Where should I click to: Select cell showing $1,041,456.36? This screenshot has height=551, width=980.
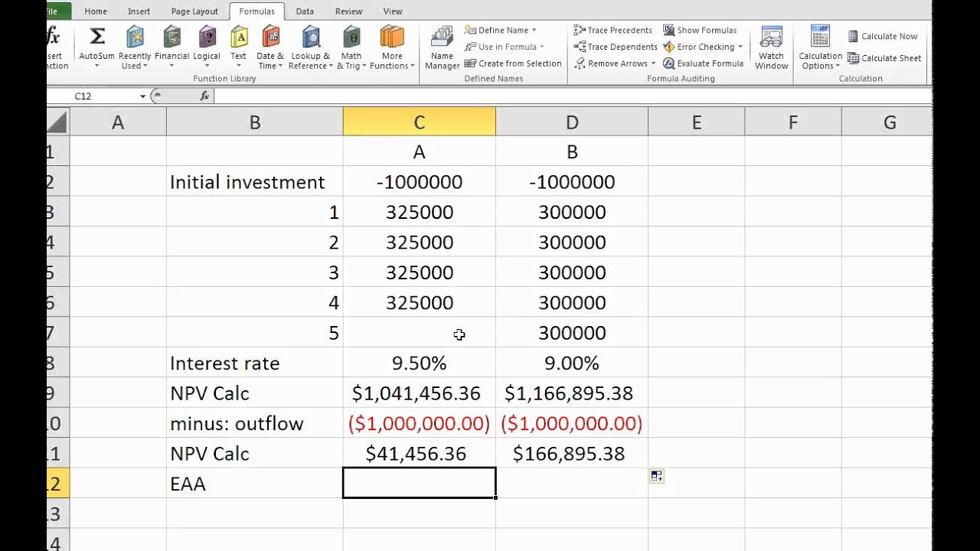[419, 393]
